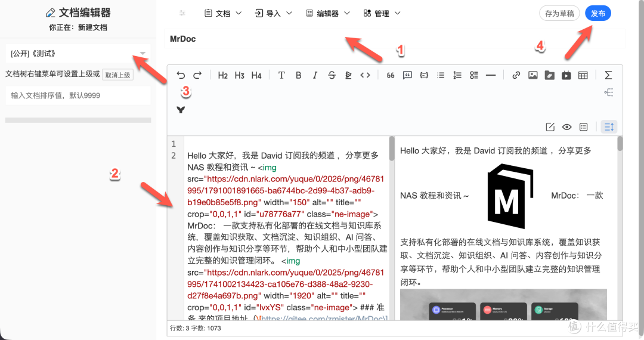Expand chevron next to 编辑器

pos(347,13)
